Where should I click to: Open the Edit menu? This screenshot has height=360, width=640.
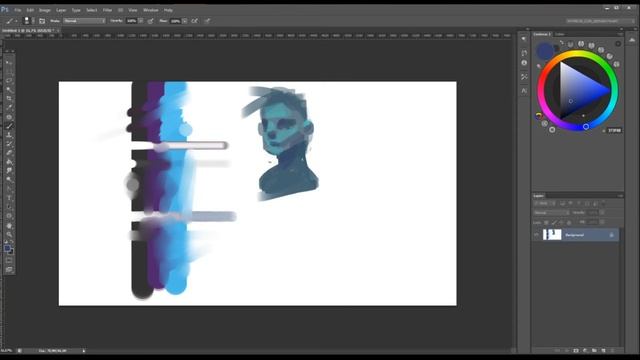pyautogui.click(x=30, y=10)
